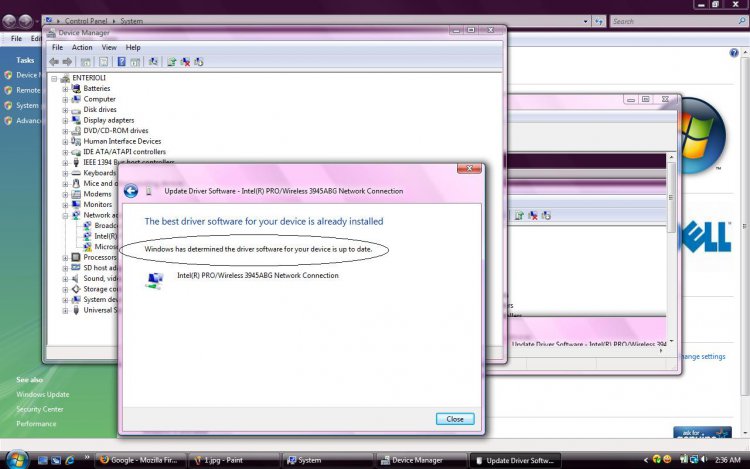
Task: Click the Explorer forward navigation button
Action: coord(25,21)
